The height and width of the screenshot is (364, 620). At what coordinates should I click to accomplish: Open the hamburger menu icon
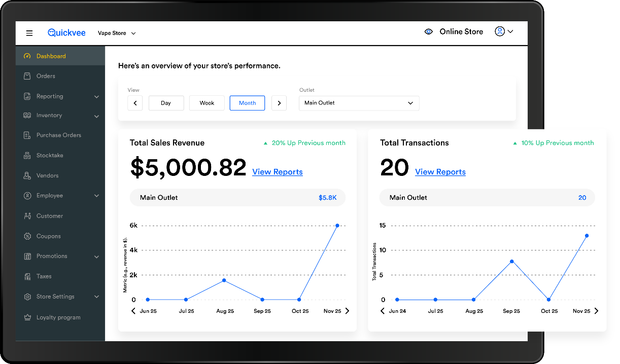pos(29,33)
